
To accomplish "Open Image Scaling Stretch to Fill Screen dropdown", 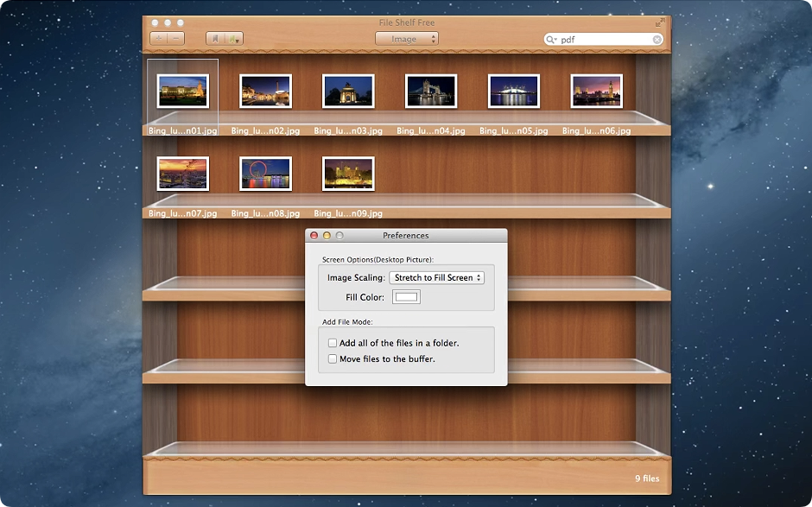I will pos(436,277).
